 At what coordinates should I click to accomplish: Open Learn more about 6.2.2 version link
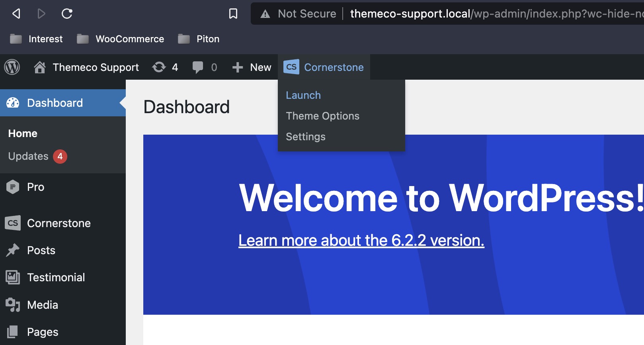361,240
